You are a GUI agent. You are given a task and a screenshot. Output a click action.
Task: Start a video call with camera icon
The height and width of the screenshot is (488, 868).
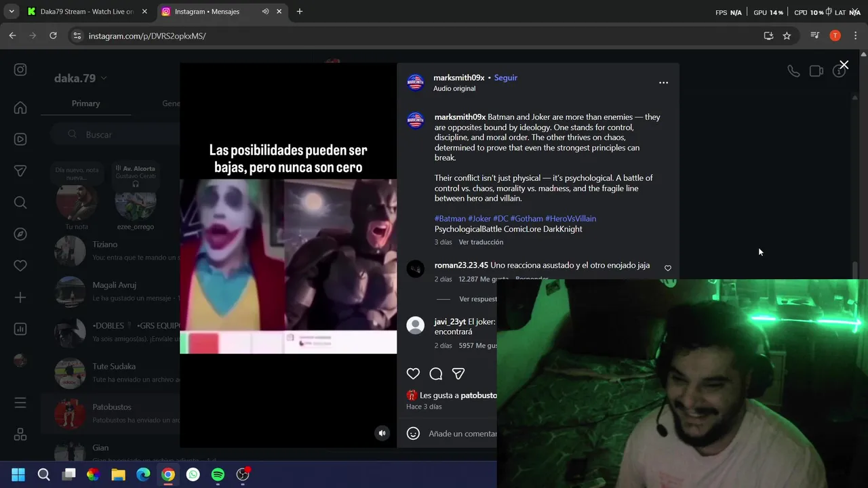pos(816,70)
